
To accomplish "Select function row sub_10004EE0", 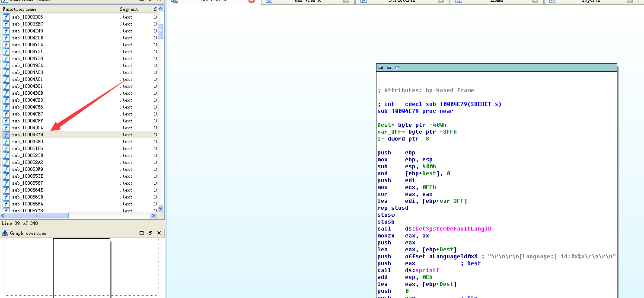I will [79, 141].
